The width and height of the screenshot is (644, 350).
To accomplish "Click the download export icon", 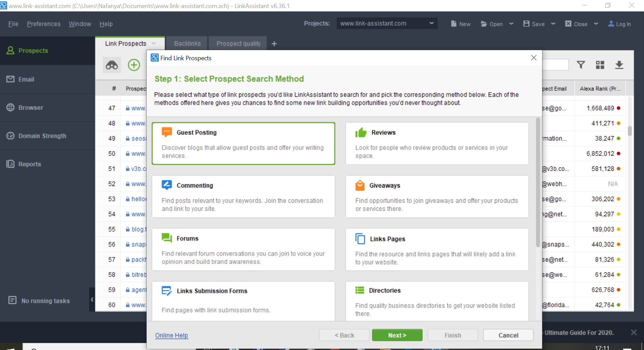I will click(619, 65).
